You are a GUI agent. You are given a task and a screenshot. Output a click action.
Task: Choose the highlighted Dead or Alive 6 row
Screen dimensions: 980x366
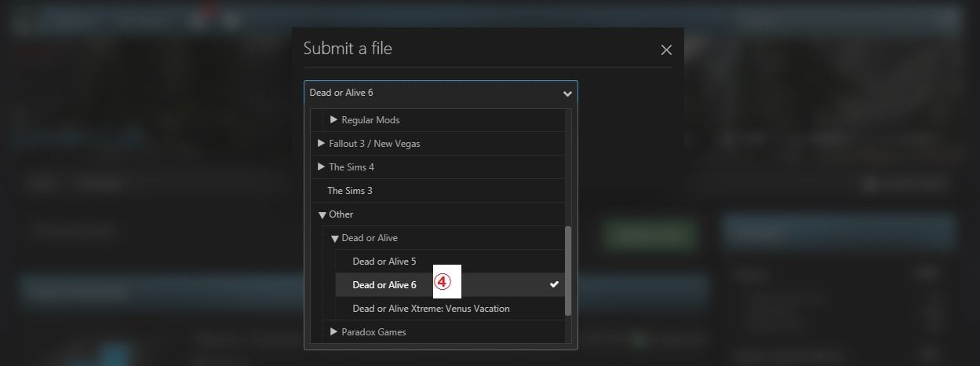pyautogui.click(x=450, y=285)
